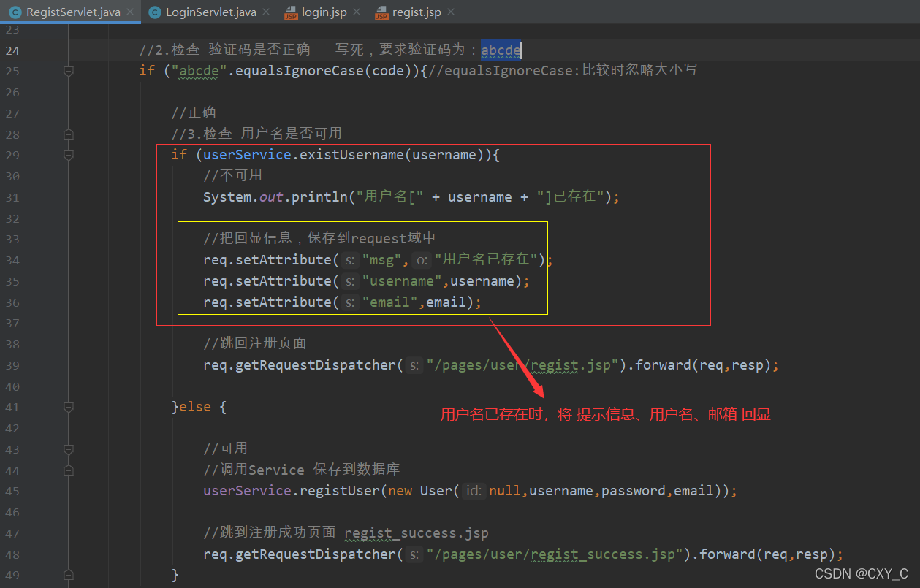This screenshot has width=920, height=588.
Task: Toggle the fold end marker at line 49
Action: click(69, 575)
